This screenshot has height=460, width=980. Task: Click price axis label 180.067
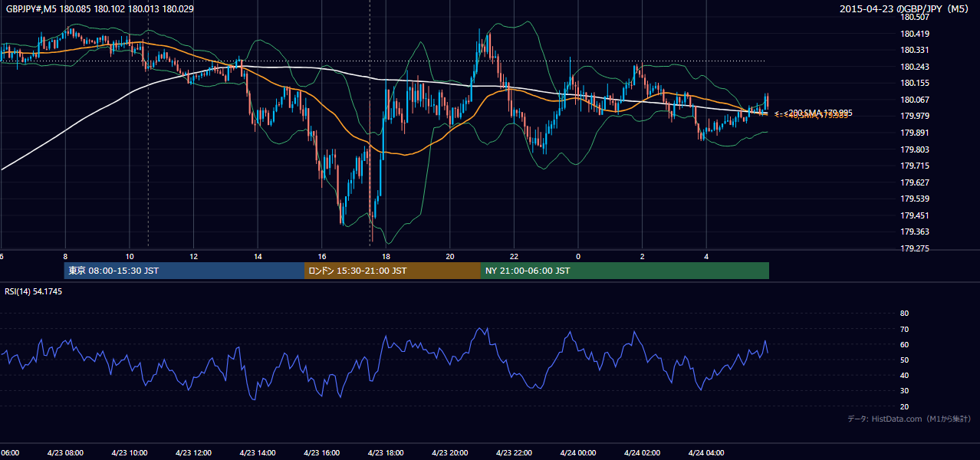click(x=916, y=100)
